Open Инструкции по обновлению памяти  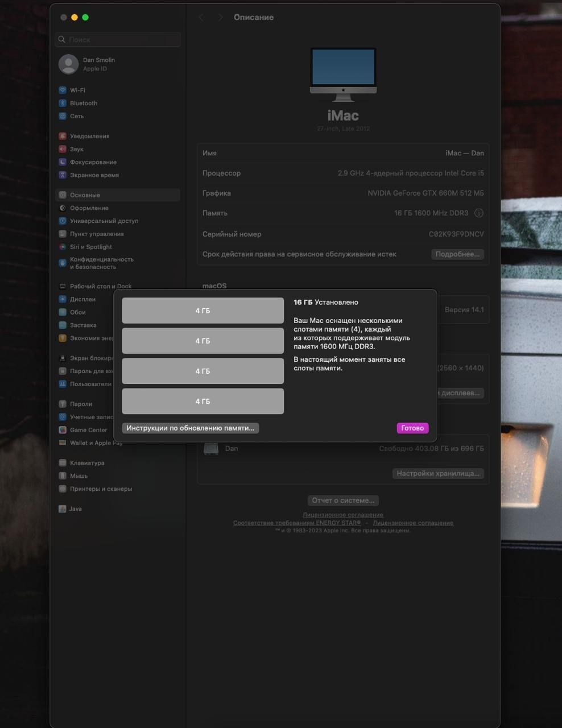tap(191, 428)
